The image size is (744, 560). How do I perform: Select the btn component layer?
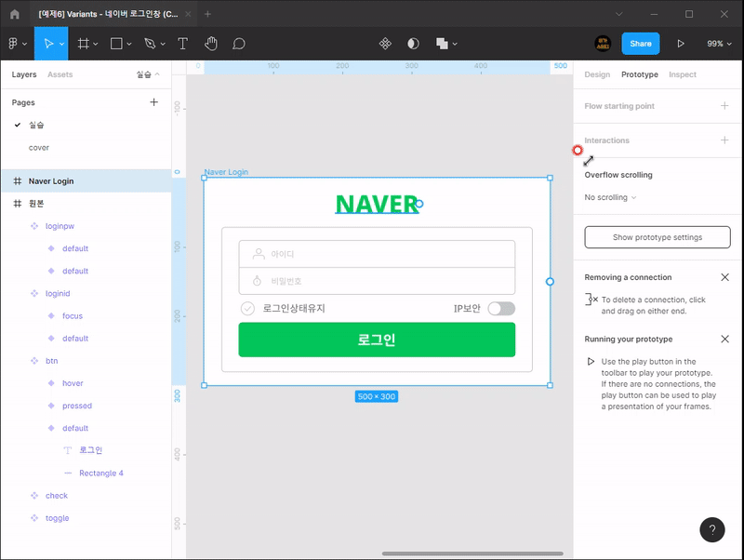tap(86, 361)
